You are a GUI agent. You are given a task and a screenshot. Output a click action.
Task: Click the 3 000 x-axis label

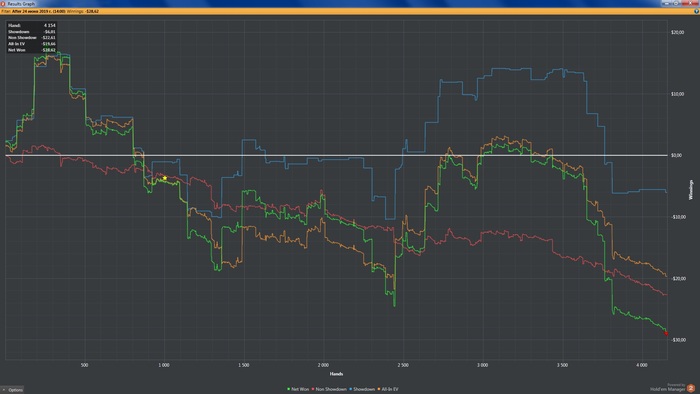(x=483, y=365)
